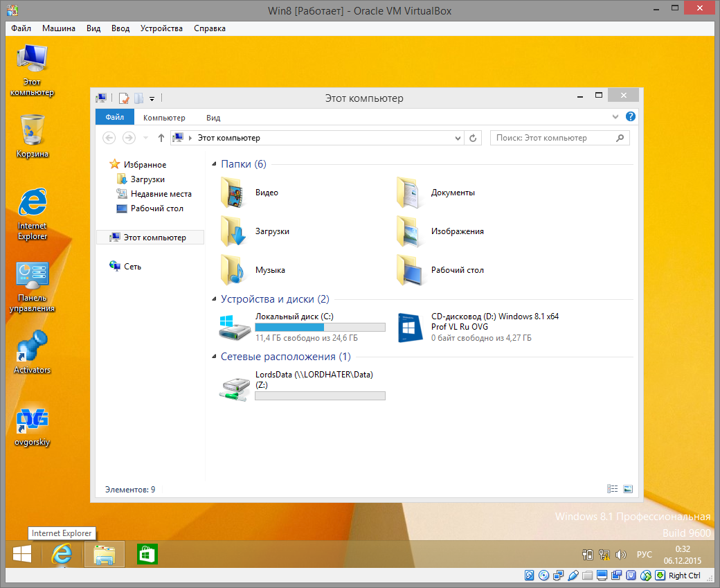Open VirtualBox Ввод menu

[x=120, y=28]
